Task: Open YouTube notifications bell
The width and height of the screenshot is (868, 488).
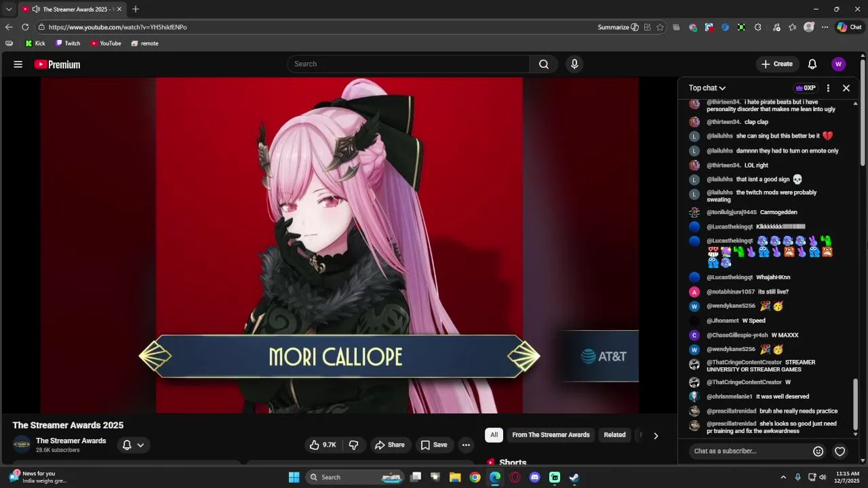Action: [812, 64]
